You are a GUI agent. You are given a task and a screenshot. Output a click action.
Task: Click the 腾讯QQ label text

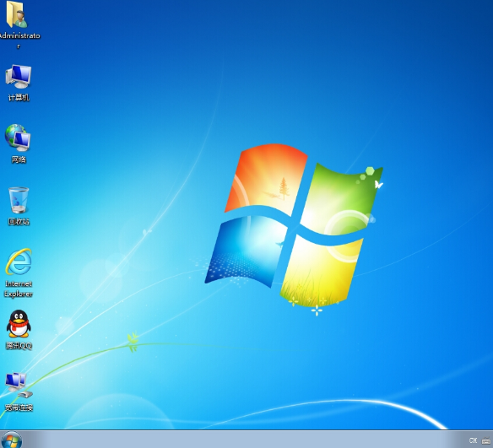click(19, 346)
